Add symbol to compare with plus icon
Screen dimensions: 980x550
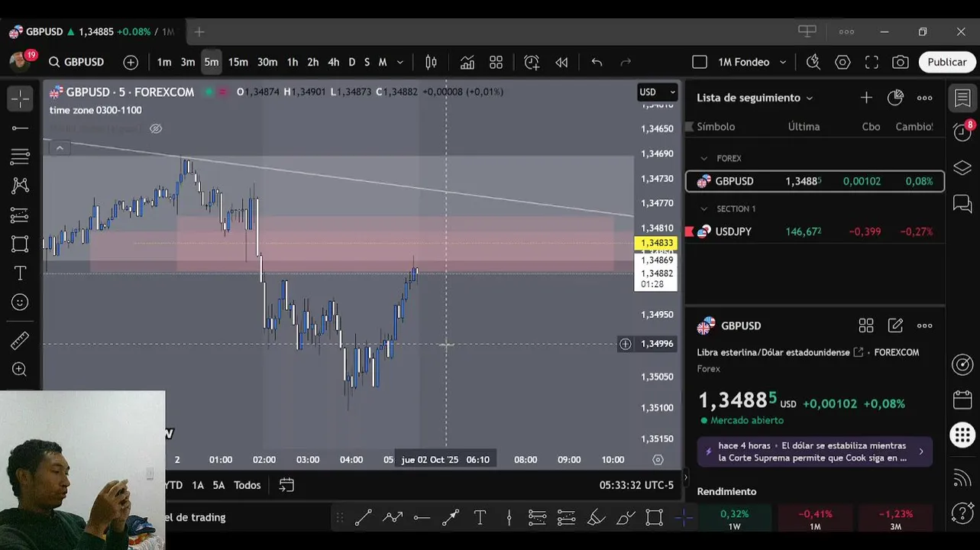click(131, 62)
